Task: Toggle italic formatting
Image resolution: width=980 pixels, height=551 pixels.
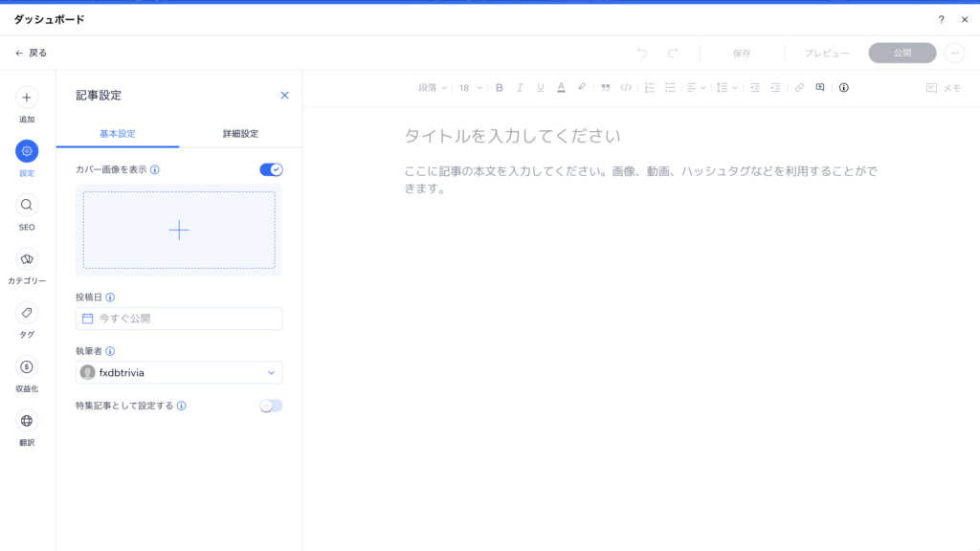Action: click(x=520, y=88)
